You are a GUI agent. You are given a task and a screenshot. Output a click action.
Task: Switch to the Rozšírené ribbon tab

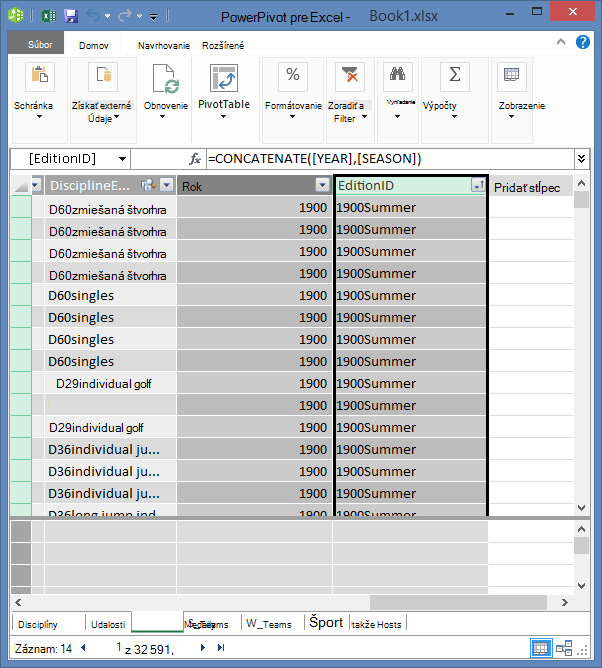pos(223,46)
